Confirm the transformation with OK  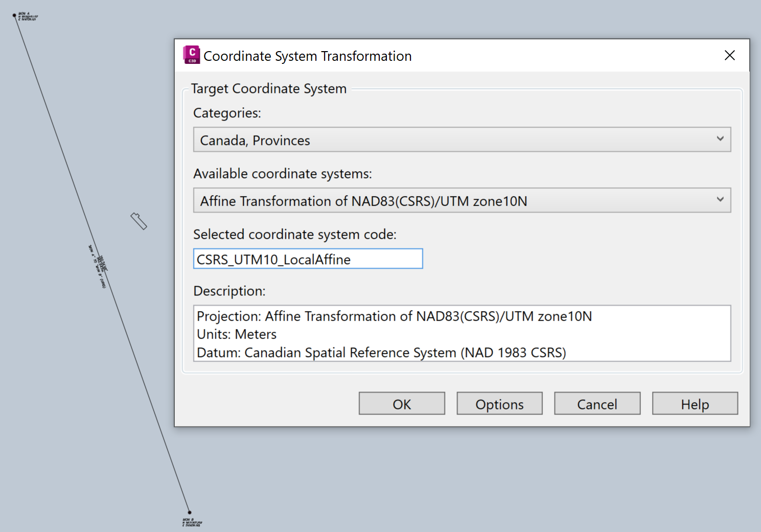click(x=402, y=403)
